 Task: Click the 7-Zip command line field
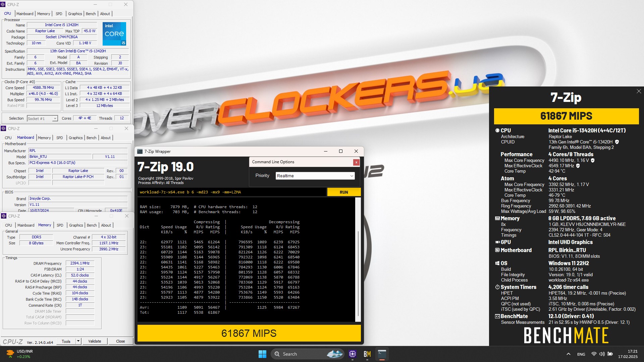(x=231, y=192)
